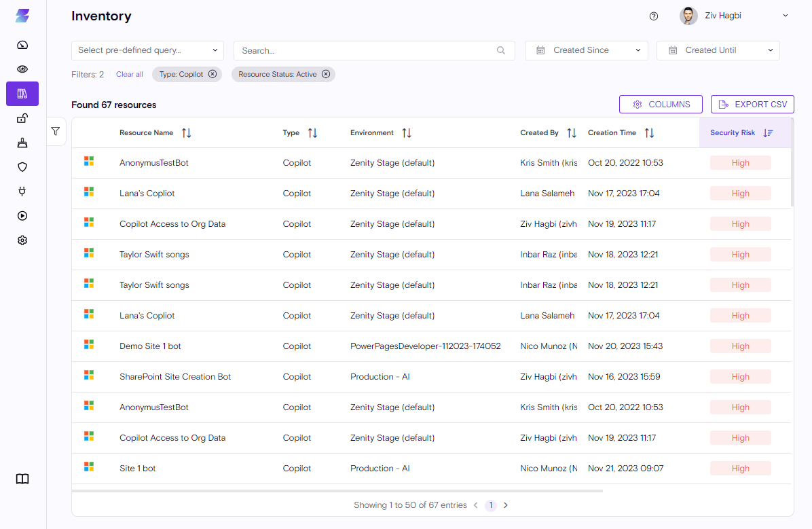The width and height of the screenshot is (812, 529).
Task: Click the EXPORT CSV button
Action: pos(752,104)
